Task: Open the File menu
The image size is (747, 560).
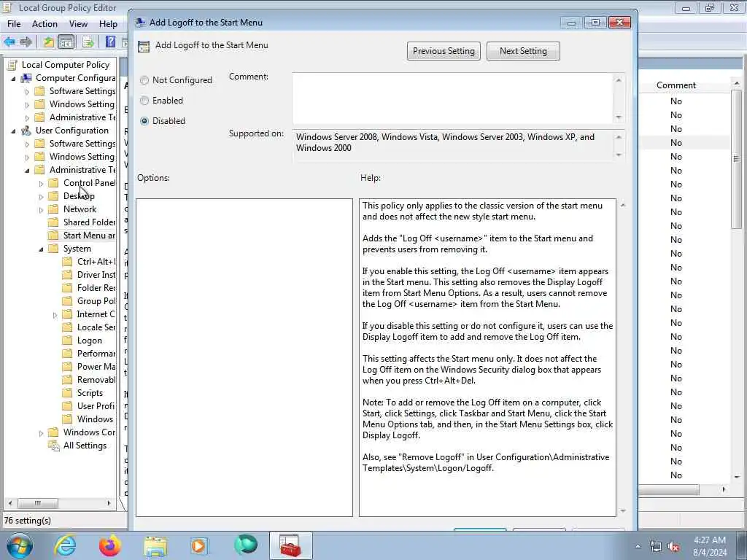Action: [x=14, y=24]
